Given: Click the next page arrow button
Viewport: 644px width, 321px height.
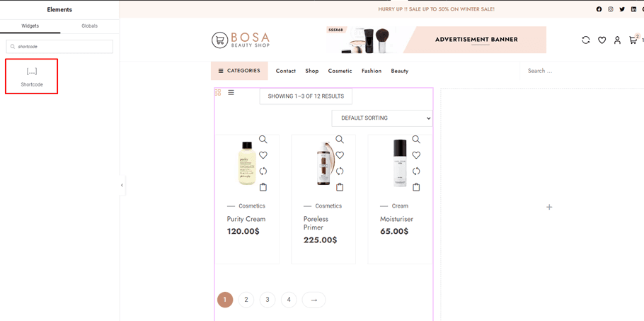Looking at the screenshot, I should point(314,300).
